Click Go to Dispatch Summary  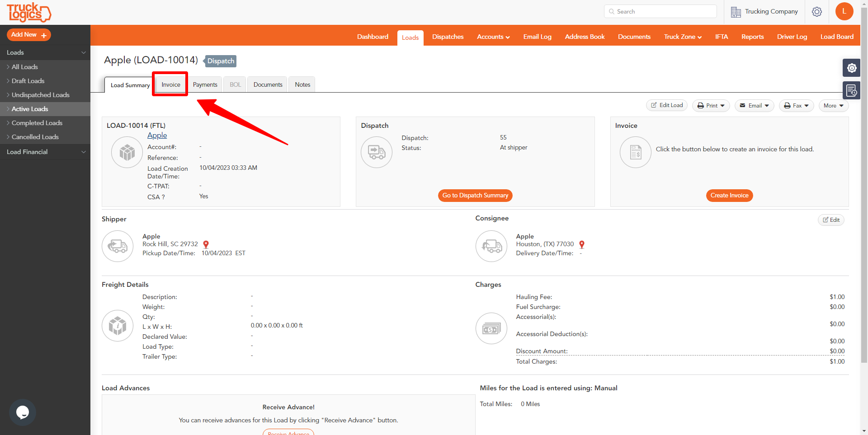475,195
